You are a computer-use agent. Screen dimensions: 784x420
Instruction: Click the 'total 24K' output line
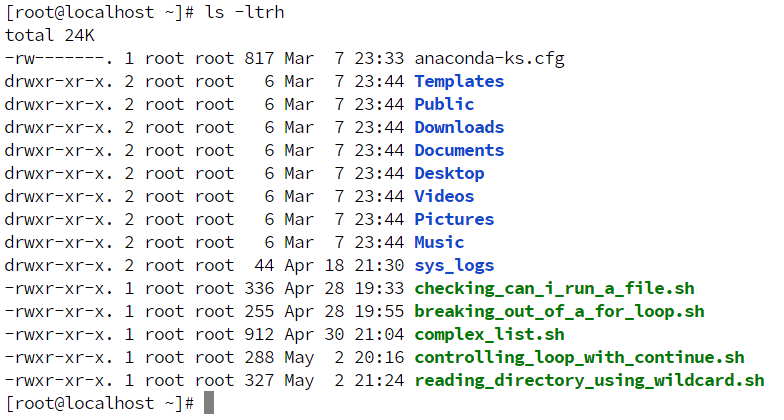[50, 35]
